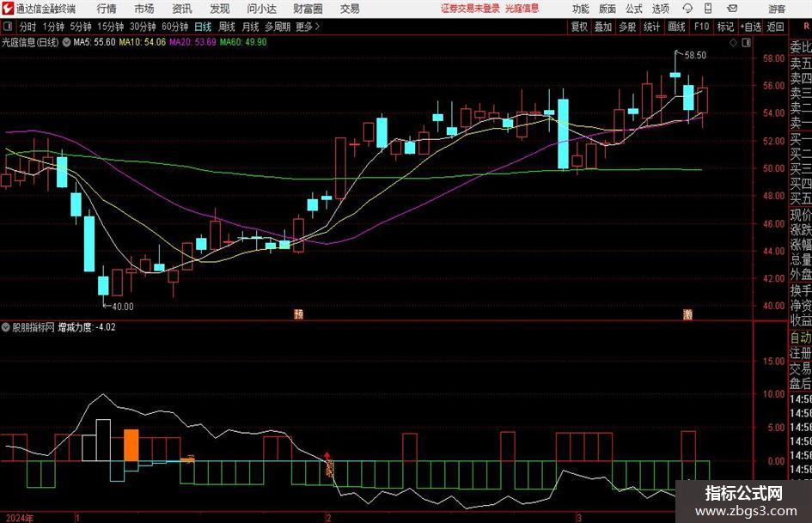Click the 2024年 date axis label
Viewport: 812px width, 523px height.
pyautogui.click(x=20, y=518)
